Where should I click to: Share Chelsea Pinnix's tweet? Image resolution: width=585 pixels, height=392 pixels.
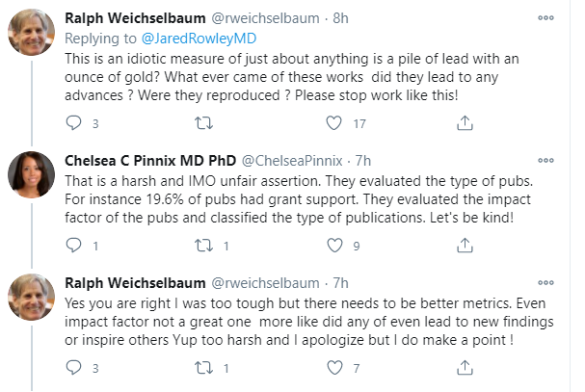click(x=463, y=246)
